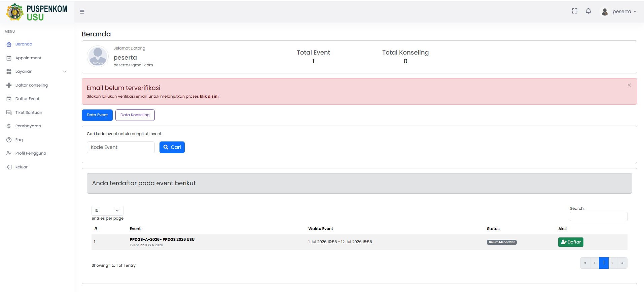Toggle the hamburger sidebar menu icon

[x=82, y=12]
